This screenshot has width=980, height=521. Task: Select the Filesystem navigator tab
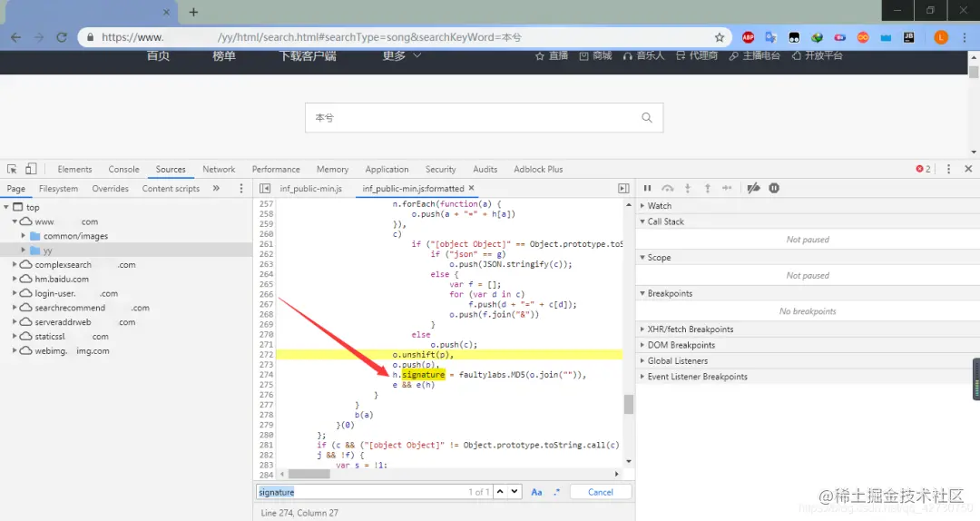(58, 188)
